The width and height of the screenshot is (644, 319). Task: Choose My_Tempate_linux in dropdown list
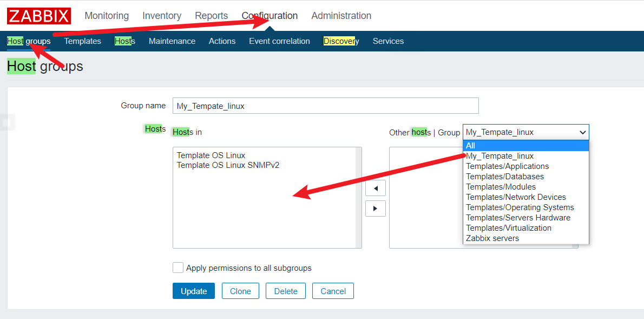point(525,156)
